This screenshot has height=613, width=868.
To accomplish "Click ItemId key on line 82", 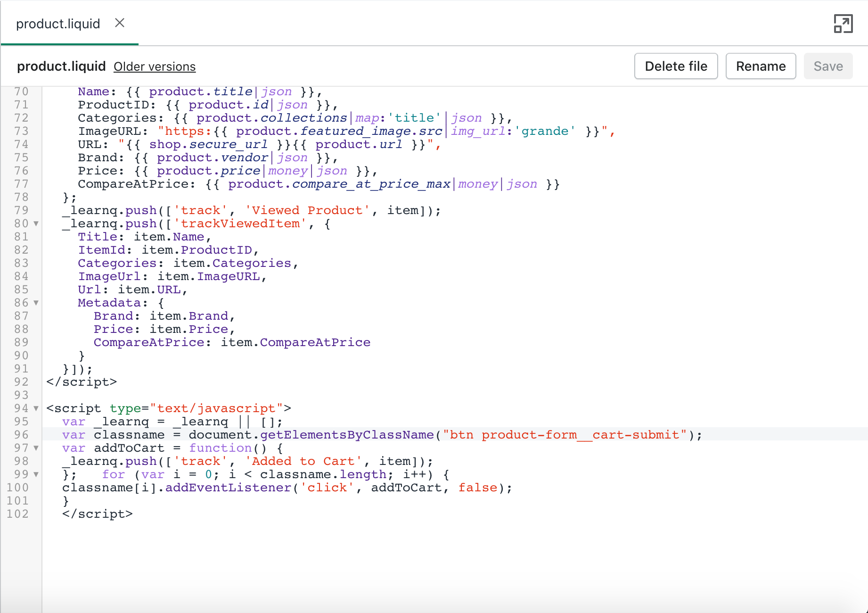I will 101,250.
